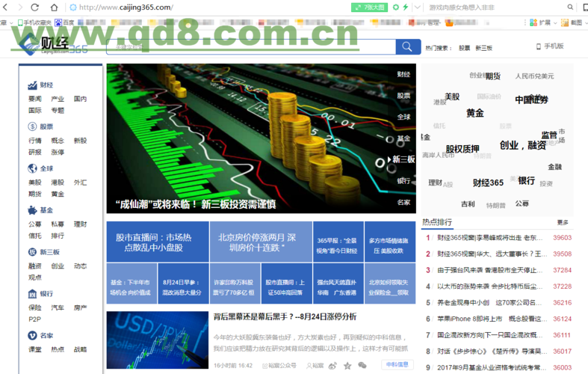Click hot search term 新三板 in header
Screen dimensions: 588x374
click(483, 48)
